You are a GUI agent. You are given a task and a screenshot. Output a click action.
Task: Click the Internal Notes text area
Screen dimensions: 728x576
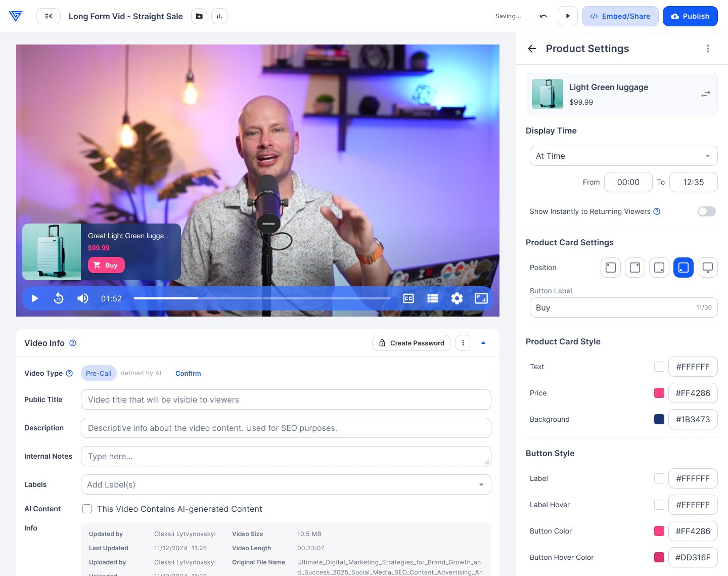[286, 456]
